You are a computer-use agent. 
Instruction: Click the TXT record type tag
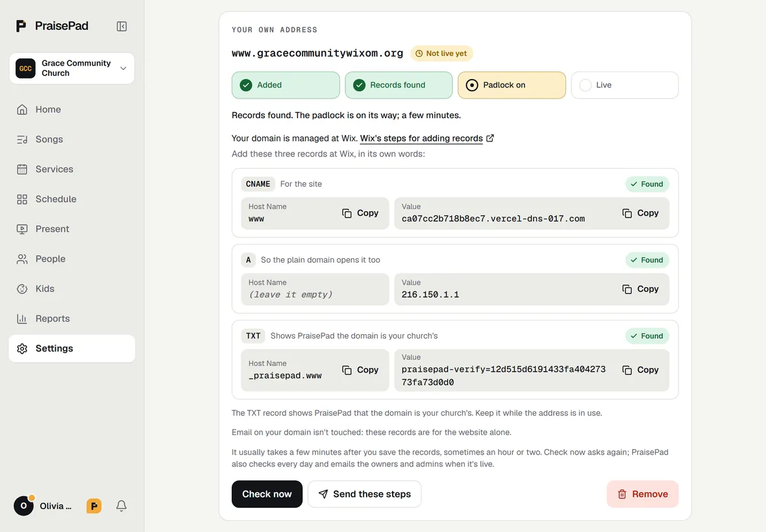[253, 336]
